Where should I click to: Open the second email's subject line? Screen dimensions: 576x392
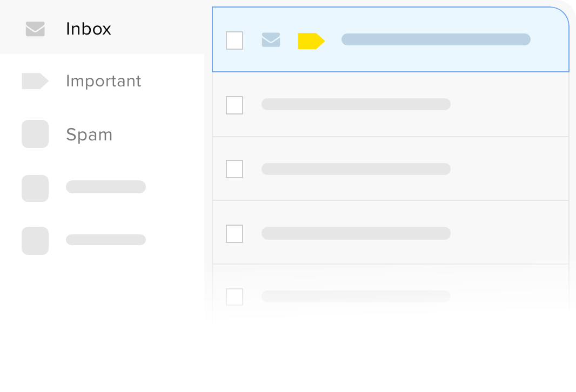356,104
